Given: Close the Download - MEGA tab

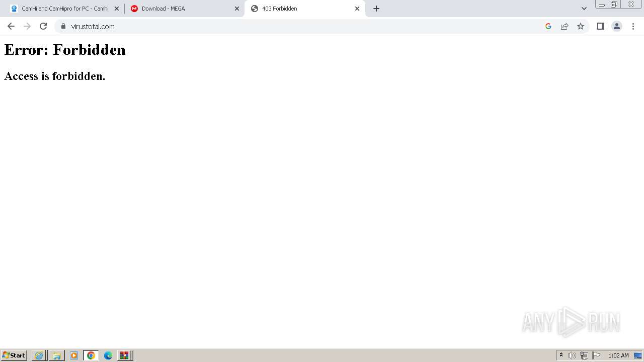Looking at the screenshot, I should point(237,9).
